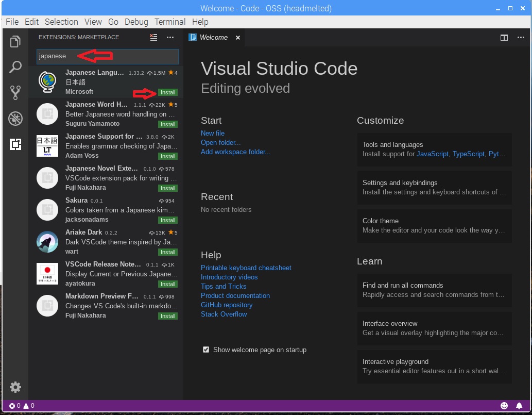Image resolution: width=532 pixels, height=415 pixels.
Task: Click the New file link
Action: pos(212,133)
